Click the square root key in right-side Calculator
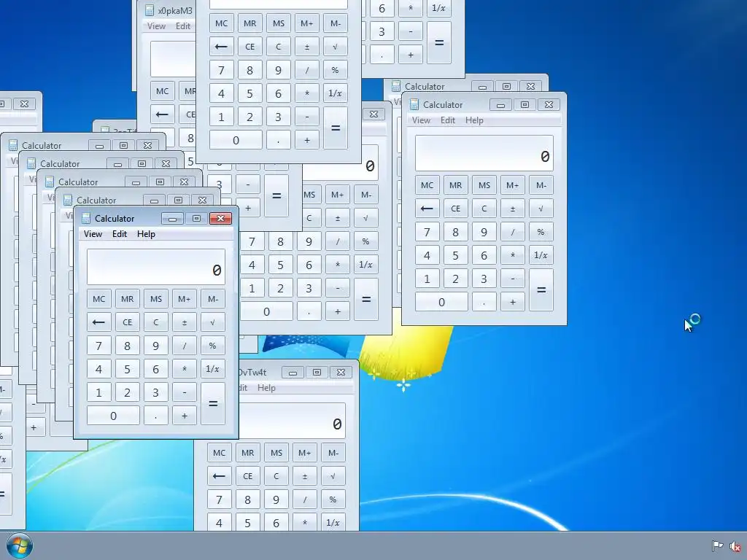This screenshot has height=560, width=747. 541,209
